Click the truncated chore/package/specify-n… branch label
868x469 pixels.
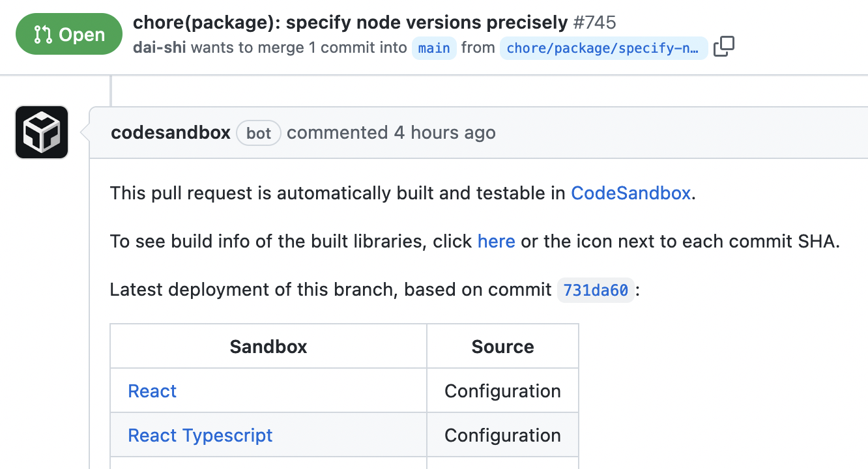click(603, 48)
